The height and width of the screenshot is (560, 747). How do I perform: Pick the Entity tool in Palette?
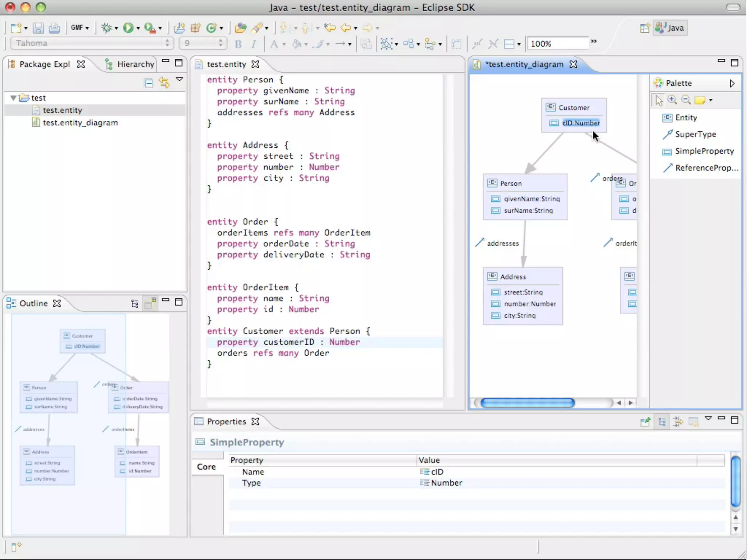pos(685,117)
